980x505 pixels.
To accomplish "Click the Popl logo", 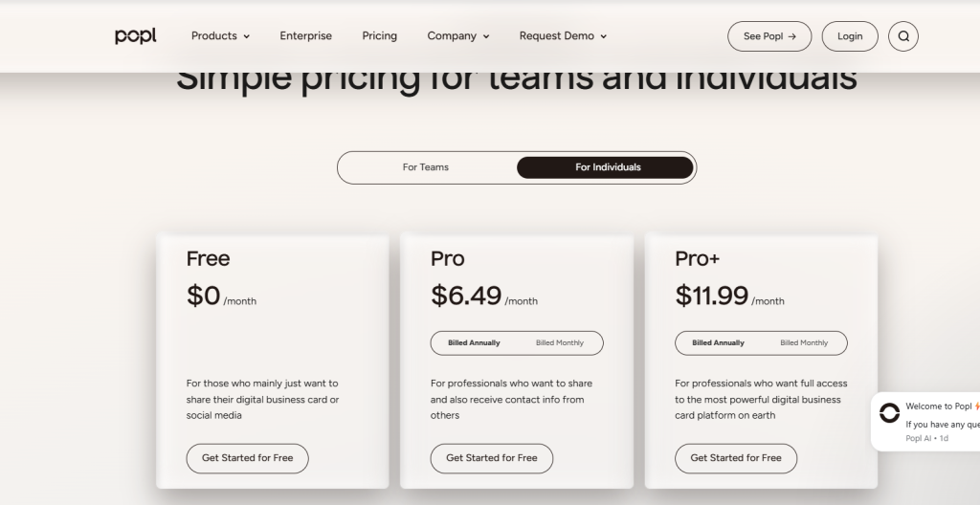I will (x=135, y=36).
